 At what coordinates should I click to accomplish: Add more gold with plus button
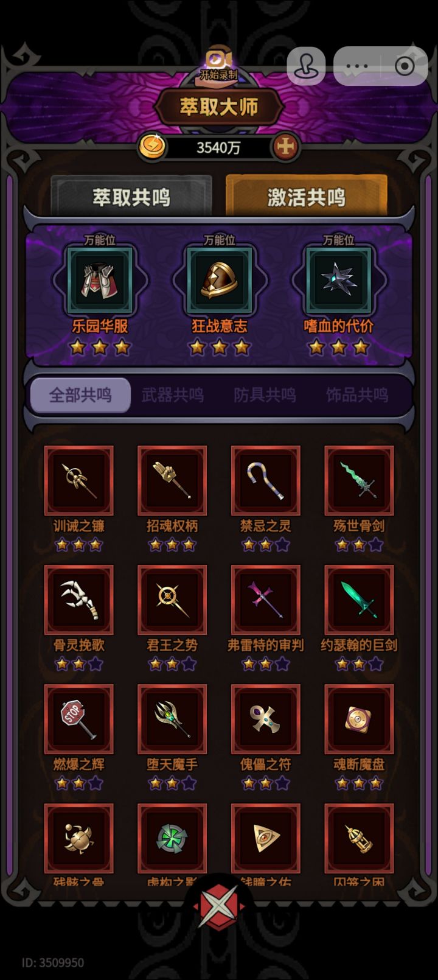pos(285,147)
